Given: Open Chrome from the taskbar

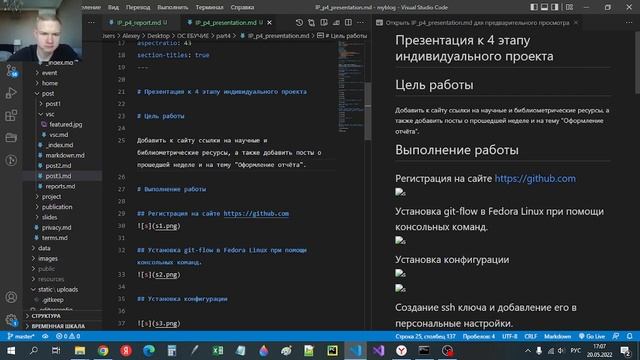Looking at the screenshot, I should [x=103, y=351].
